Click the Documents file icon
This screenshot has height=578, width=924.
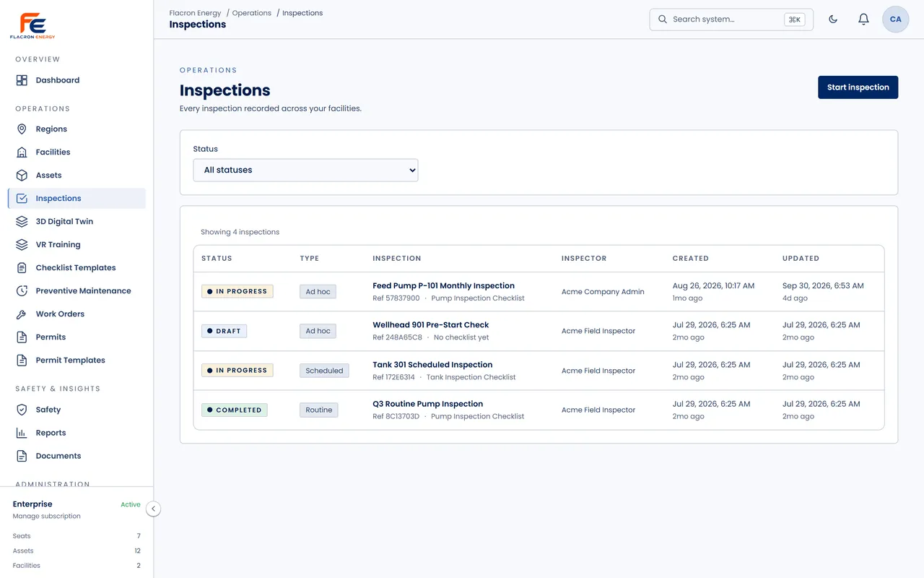click(x=22, y=456)
